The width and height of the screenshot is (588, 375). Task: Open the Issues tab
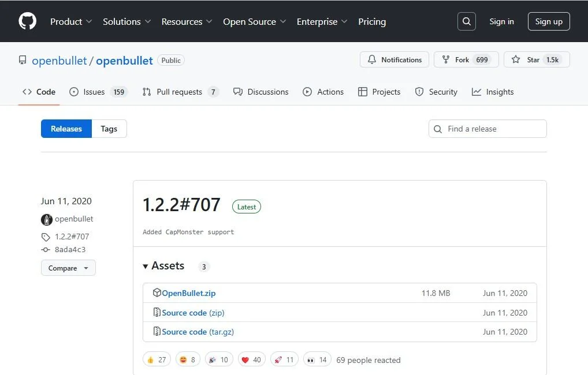[x=98, y=92]
